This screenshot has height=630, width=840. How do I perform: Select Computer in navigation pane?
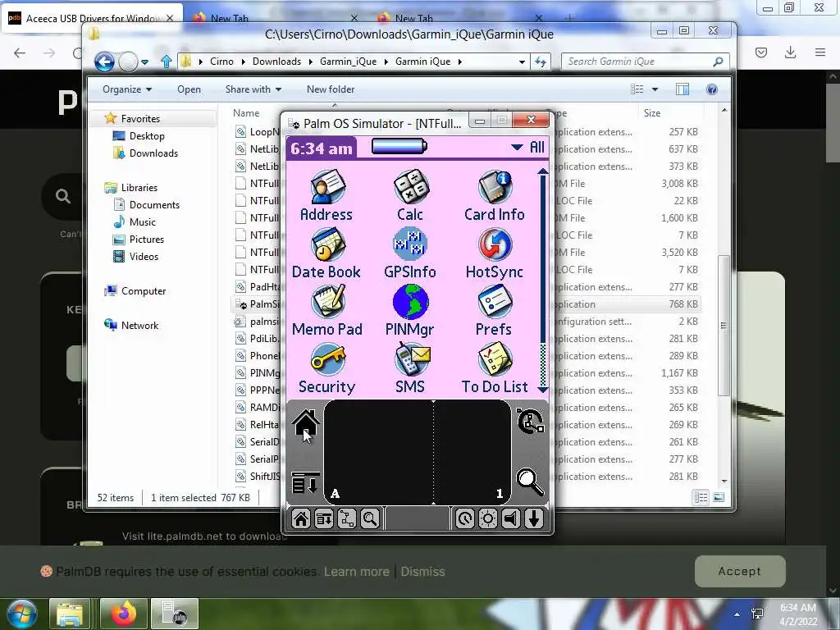click(x=143, y=291)
